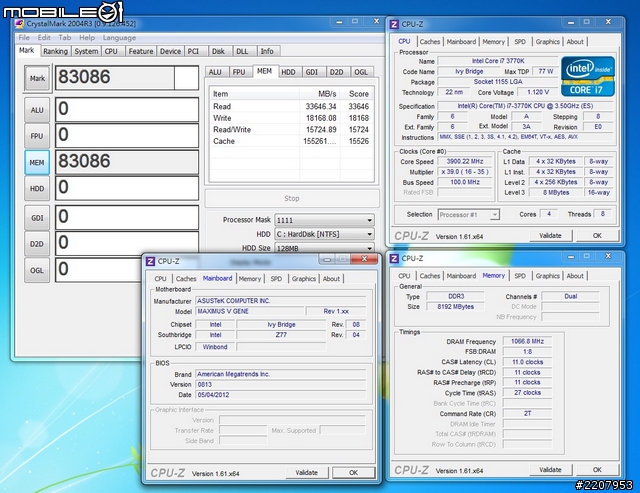The image size is (640, 493).
Task: Open the HDD drive dropdown in CrystalMark
Action: (324, 234)
